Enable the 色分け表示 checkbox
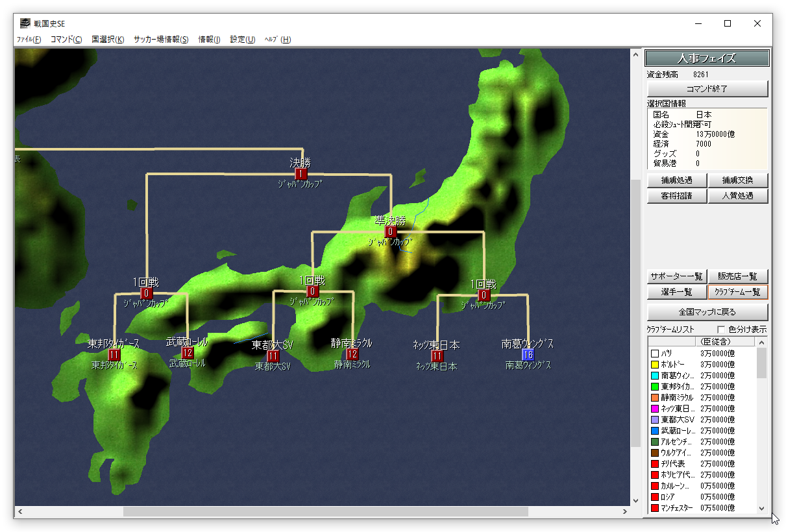The width and height of the screenshot is (786, 532). 721,330
